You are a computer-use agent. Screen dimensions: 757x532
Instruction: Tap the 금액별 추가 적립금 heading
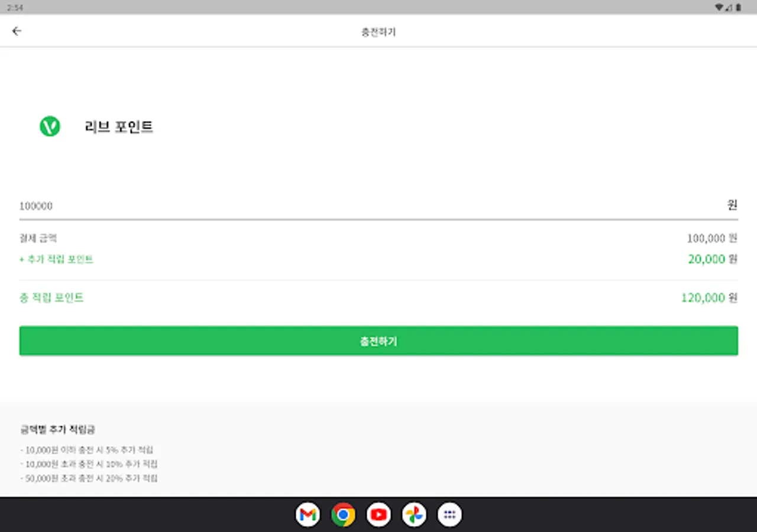coord(57,430)
